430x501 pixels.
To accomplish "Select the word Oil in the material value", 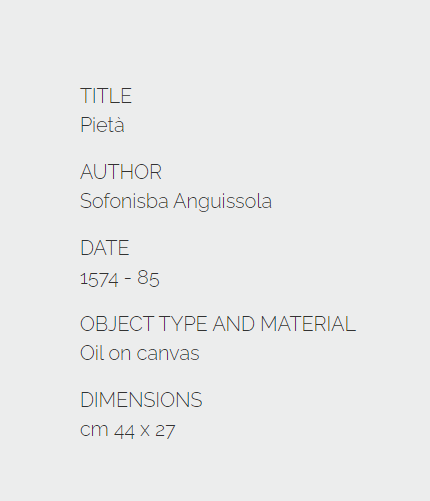I will tap(92, 353).
